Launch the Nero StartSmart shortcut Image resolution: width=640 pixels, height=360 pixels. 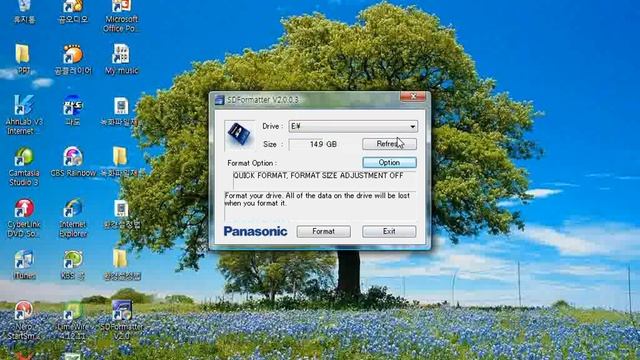(24, 321)
